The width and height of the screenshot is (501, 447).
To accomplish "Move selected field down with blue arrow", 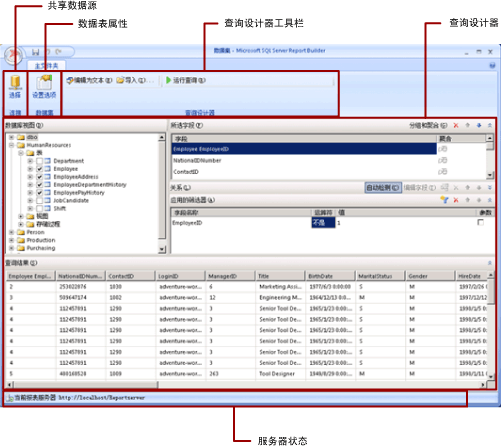I will pos(479,126).
